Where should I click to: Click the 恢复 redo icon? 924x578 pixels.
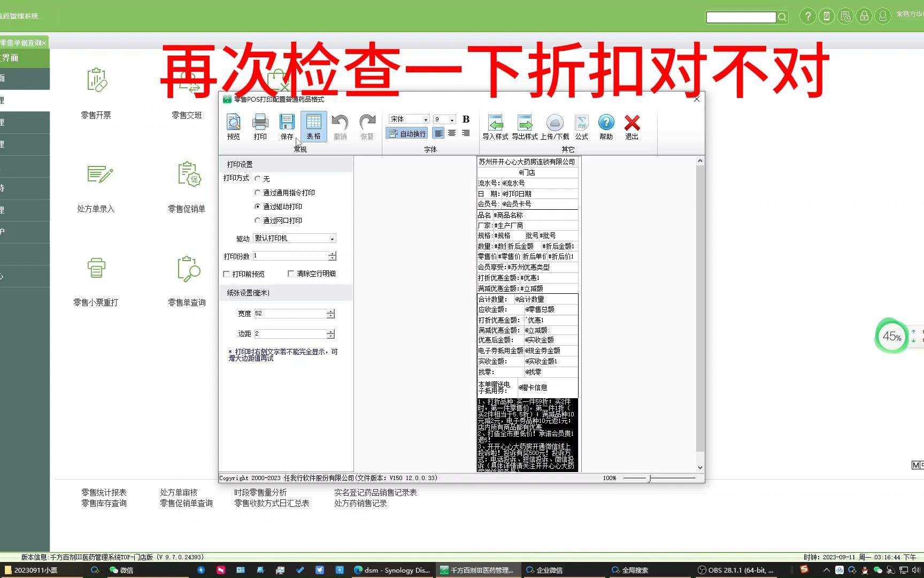pyautogui.click(x=367, y=127)
